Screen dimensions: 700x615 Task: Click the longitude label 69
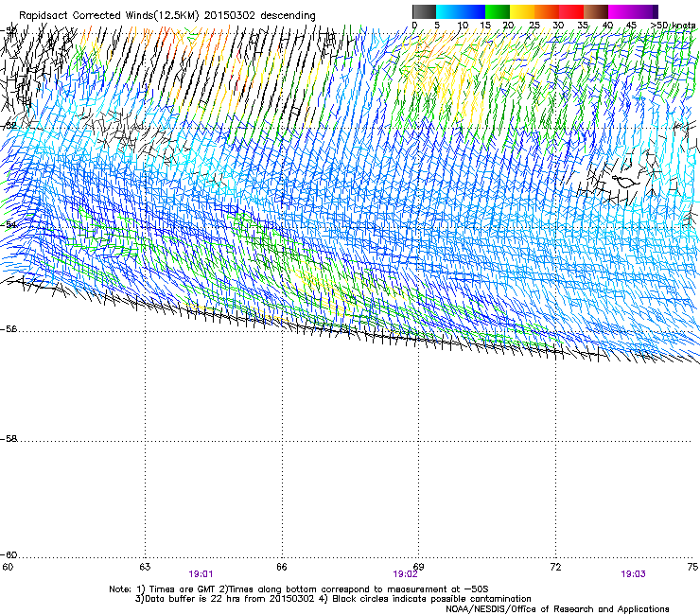click(419, 567)
